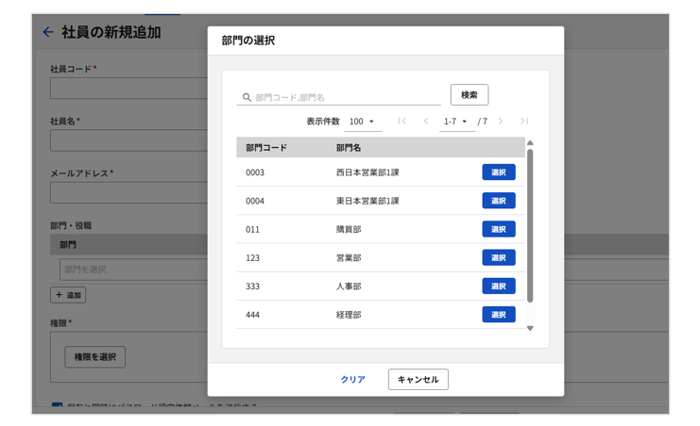Click the 営業部 name cell in row 123

pyautogui.click(x=348, y=258)
